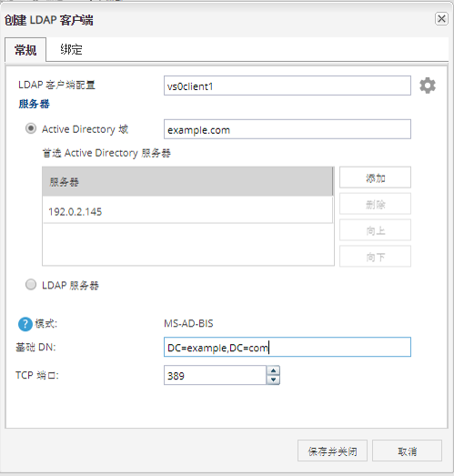Click 保存并关闭 to save
454x476 pixels.
click(332, 451)
